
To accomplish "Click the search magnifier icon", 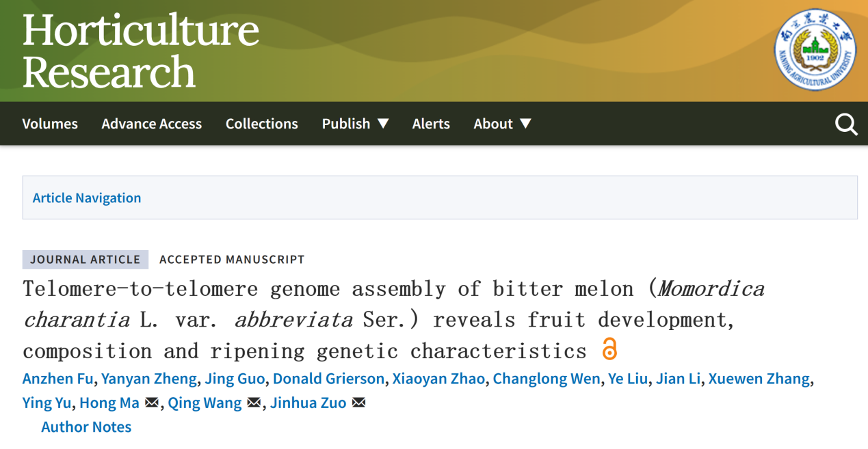I will [x=846, y=124].
